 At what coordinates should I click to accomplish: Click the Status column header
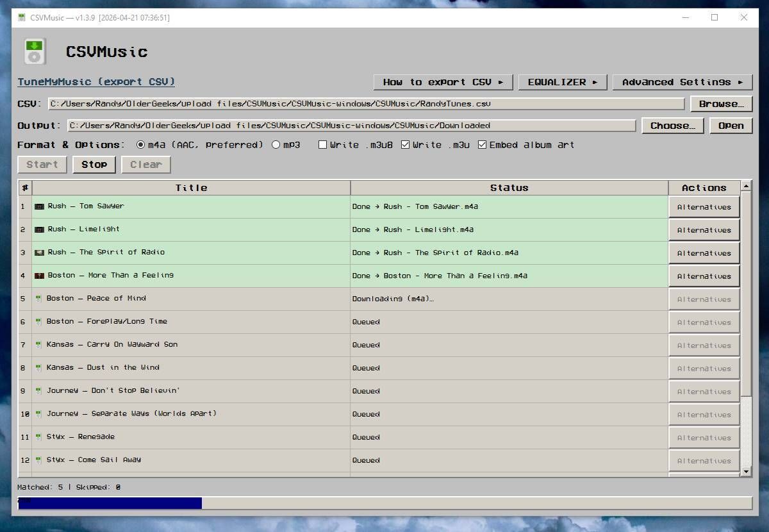pos(509,187)
